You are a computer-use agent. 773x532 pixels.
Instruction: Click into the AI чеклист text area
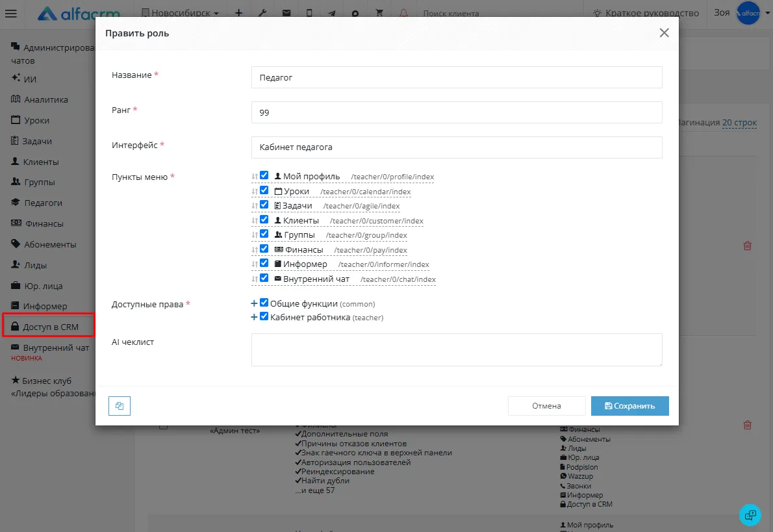pyautogui.click(x=457, y=349)
